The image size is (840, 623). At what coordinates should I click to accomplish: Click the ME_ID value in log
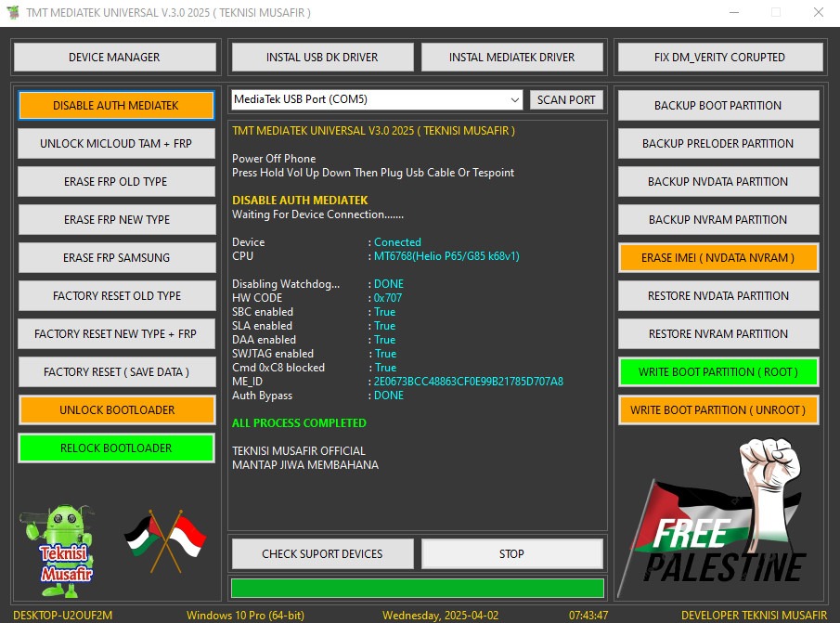(468, 382)
